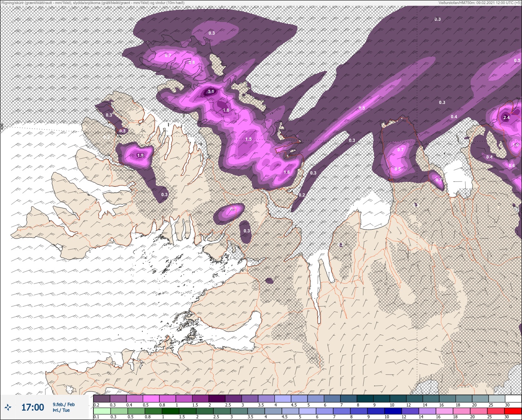Click the 1.8 precipitation value on map
Image resolution: width=522 pixels, height=420 pixels.
(x=226, y=111)
